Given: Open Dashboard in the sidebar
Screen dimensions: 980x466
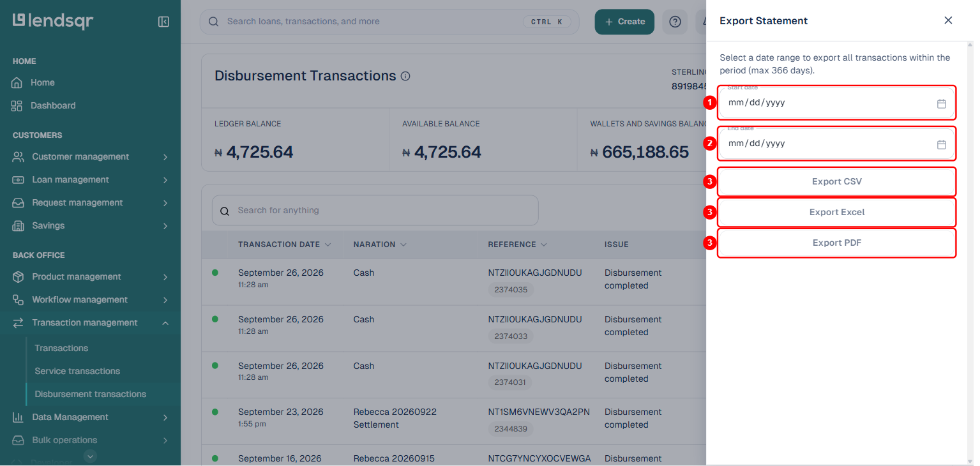Looking at the screenshot, I should (53, 106).
